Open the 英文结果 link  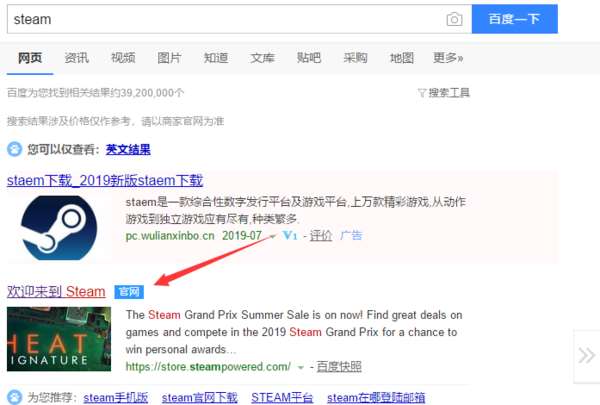[128, 149]
